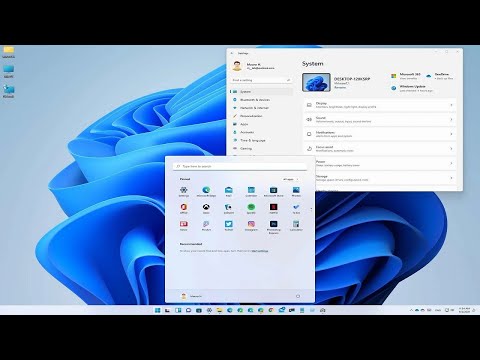The width and height of the screenshot is (480, 360).
Task: Open OneDrive tile in Settings
Action: 440,76
